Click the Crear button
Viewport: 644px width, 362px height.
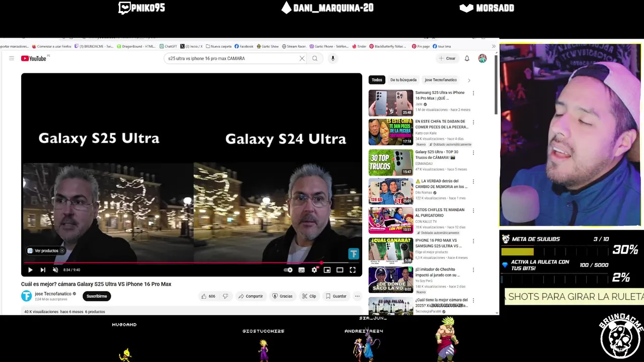(x=447, y=58)
